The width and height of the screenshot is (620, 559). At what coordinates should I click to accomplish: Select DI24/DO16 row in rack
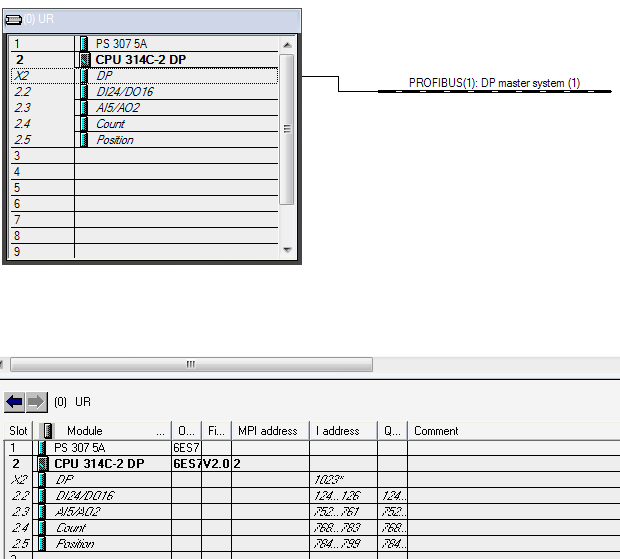[144, 92]
